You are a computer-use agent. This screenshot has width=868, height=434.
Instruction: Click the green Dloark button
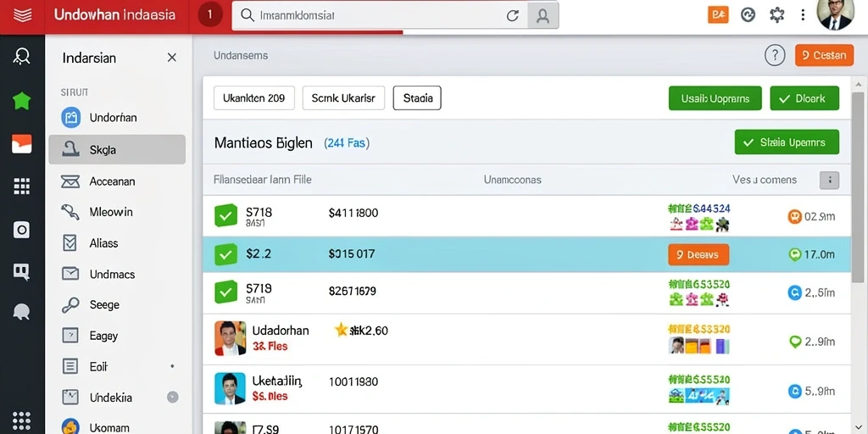coord(804,98)
